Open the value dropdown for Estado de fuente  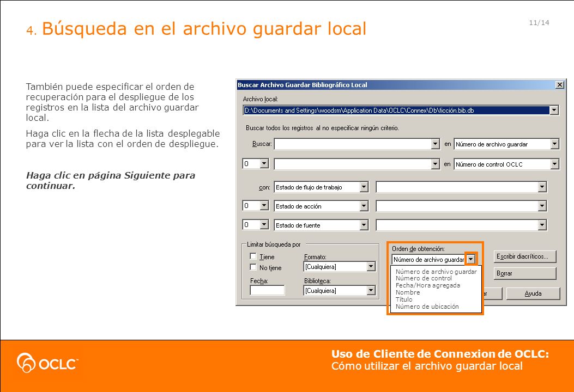[x=542, y=225]
